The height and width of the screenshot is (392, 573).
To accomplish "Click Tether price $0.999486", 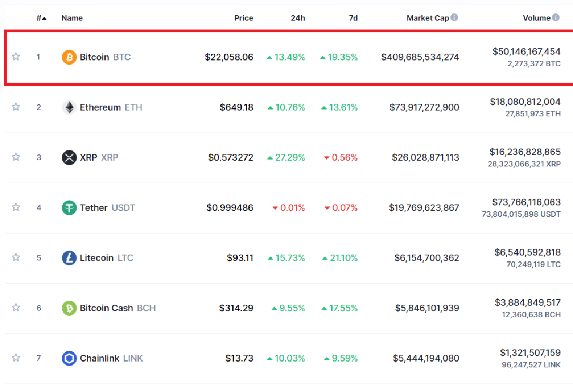I will (x=230, y=208).
